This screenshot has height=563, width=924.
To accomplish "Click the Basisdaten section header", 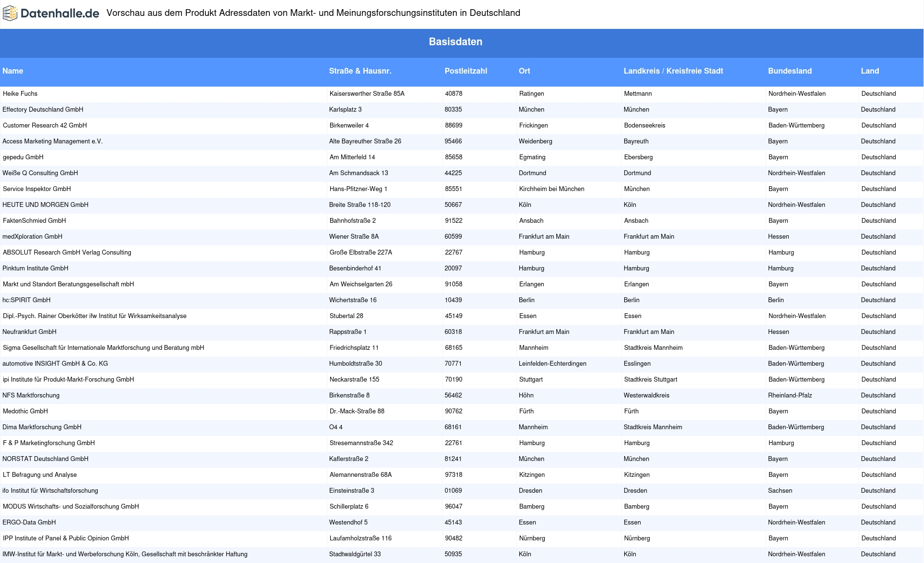I will pyautogui.click(x=455, y=42).
